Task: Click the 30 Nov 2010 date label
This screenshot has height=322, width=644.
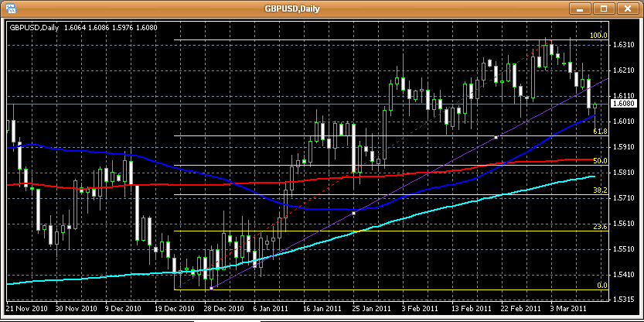Action: coord(77,308)
